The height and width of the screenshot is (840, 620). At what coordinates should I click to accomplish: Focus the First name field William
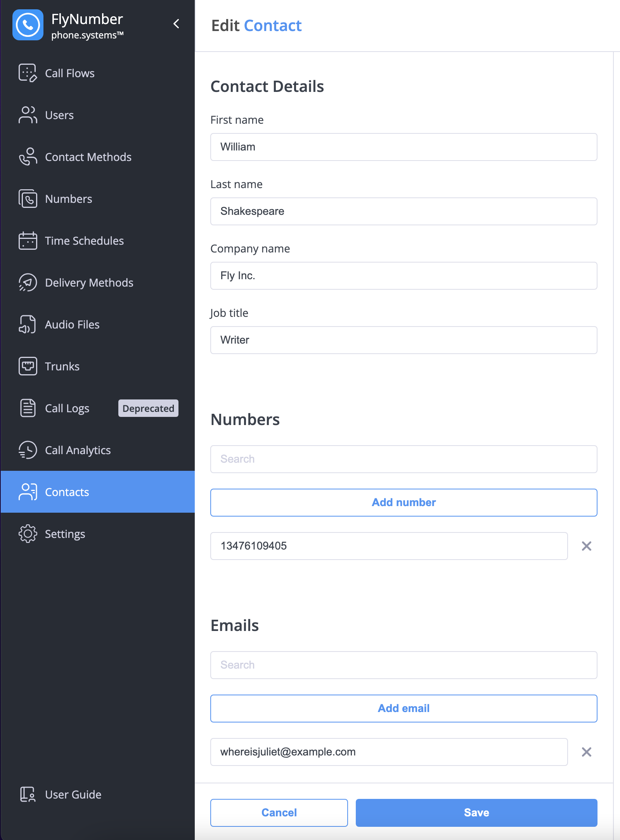[x=404, y=147]
